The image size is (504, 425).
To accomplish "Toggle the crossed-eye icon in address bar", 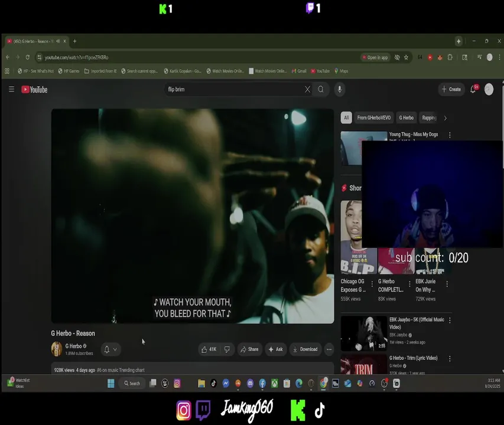I will point(397,57).
